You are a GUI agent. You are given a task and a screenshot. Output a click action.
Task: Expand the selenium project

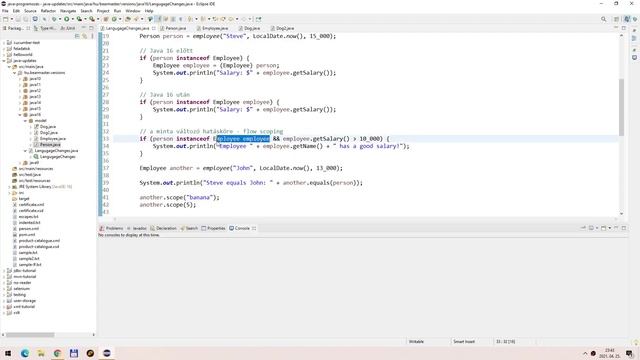point(4,289)
